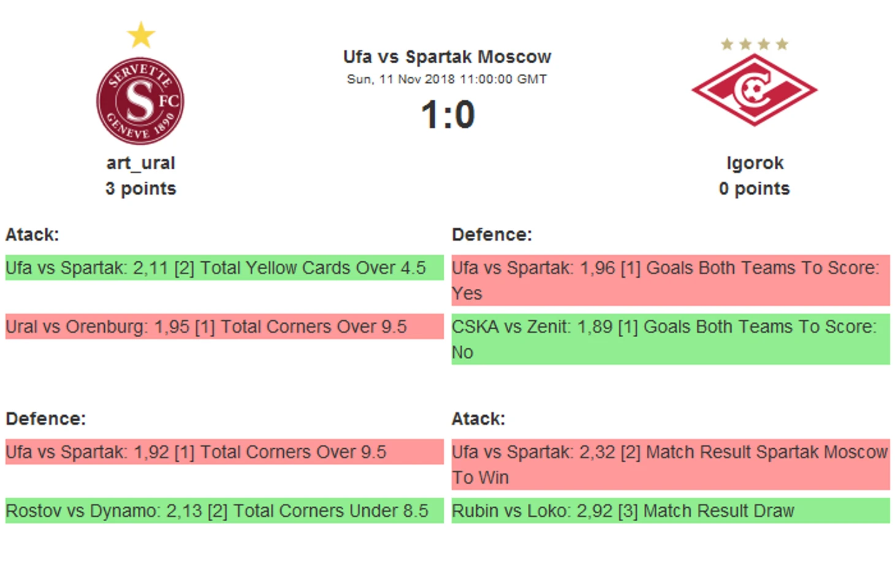Select Ufa vs Spartak Total Corners Over 9.5
This screenshot has height=588, width=895.
click(224, 452)
